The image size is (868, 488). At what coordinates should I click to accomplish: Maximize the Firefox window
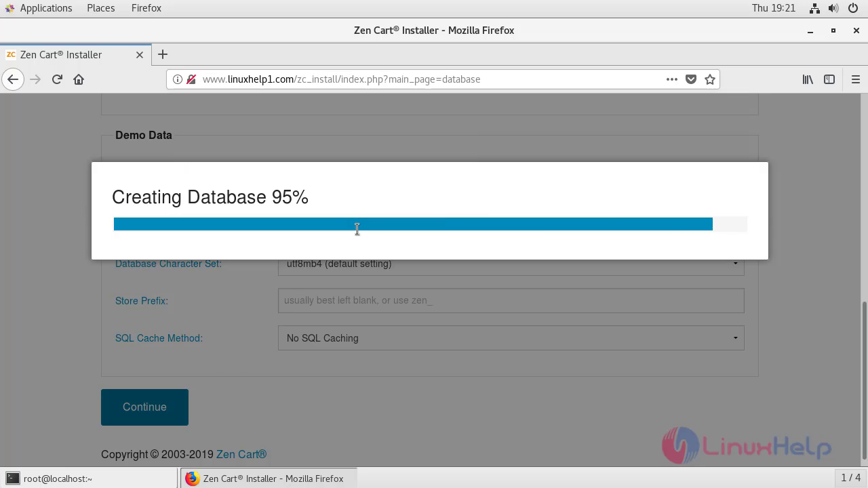(x=833, y=30)
